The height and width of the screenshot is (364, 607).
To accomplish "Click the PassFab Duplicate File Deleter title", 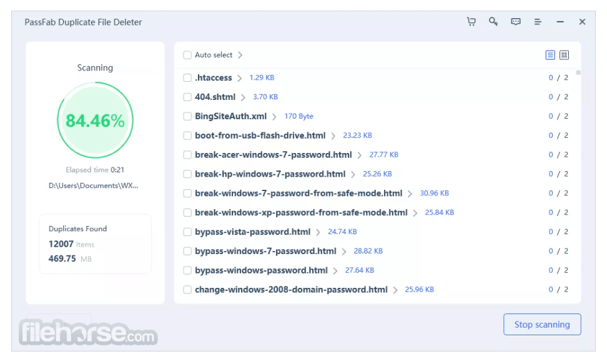I will pyautogui.click(x=83, y=22).
